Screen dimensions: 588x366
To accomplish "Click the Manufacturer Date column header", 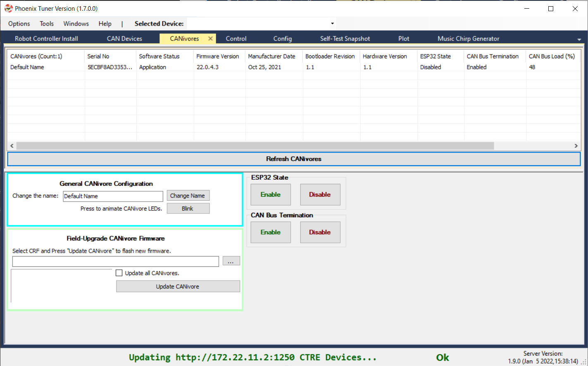I will point(274,56).
